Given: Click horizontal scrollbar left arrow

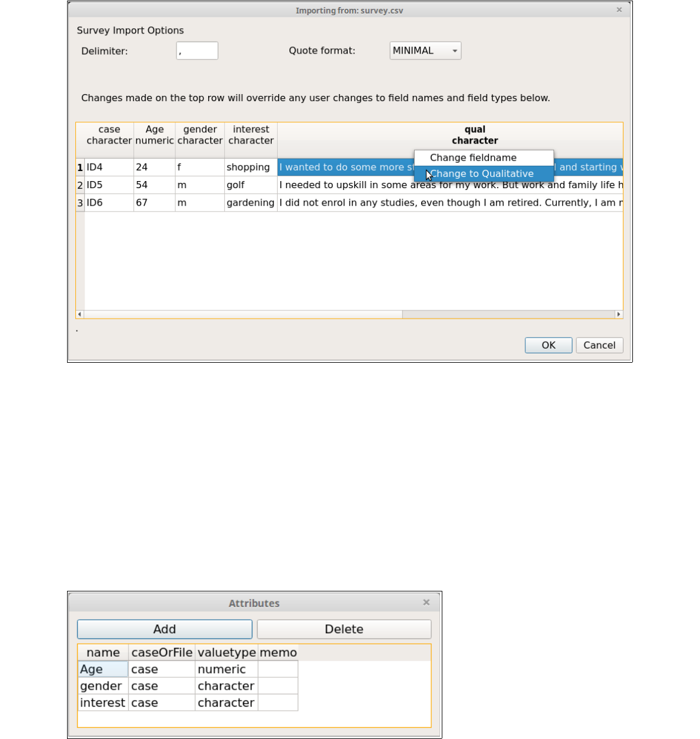Looking at the screenshot, I should tap(80, 315).
